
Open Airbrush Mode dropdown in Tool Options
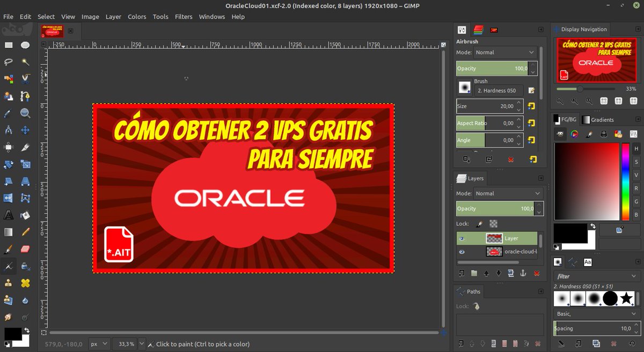[x=505, y=53]
